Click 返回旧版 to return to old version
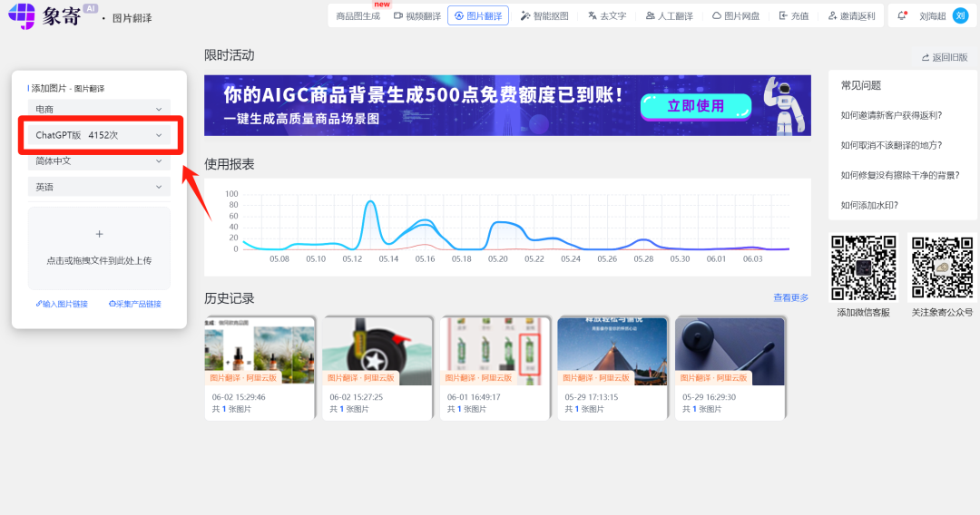The height and width of the screenshot is (515, 980). [944, 57]
